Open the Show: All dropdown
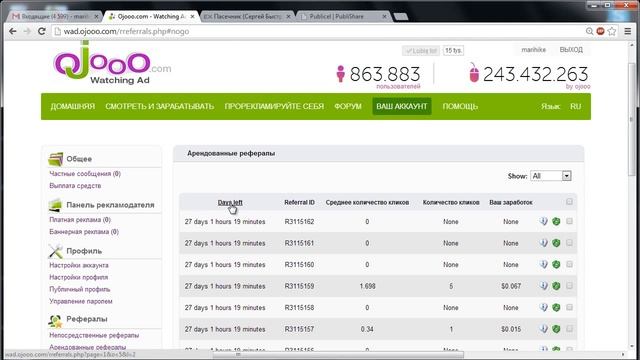 (551, 176)
